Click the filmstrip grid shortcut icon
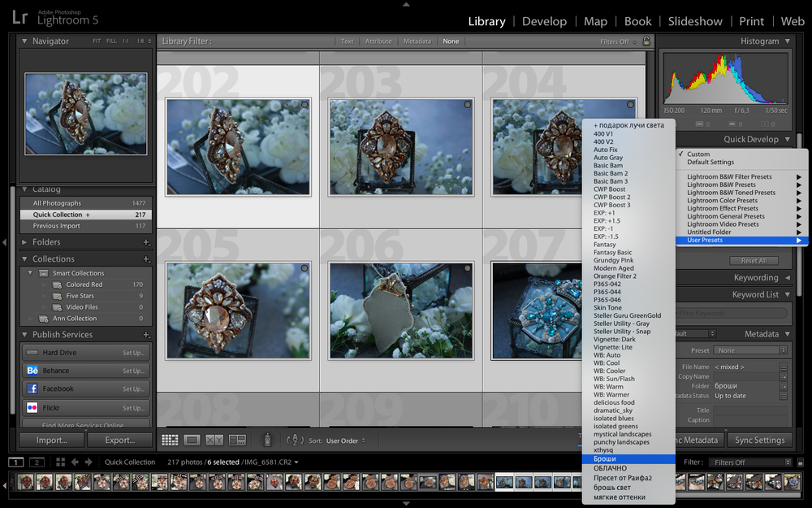812x508 pixels. (61, 462)
